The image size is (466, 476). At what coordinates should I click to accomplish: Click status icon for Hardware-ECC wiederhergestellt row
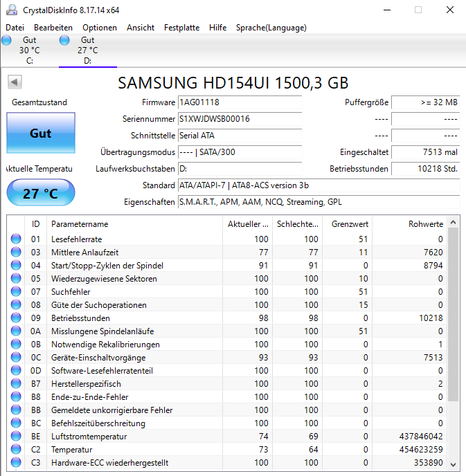pos(16,463)
